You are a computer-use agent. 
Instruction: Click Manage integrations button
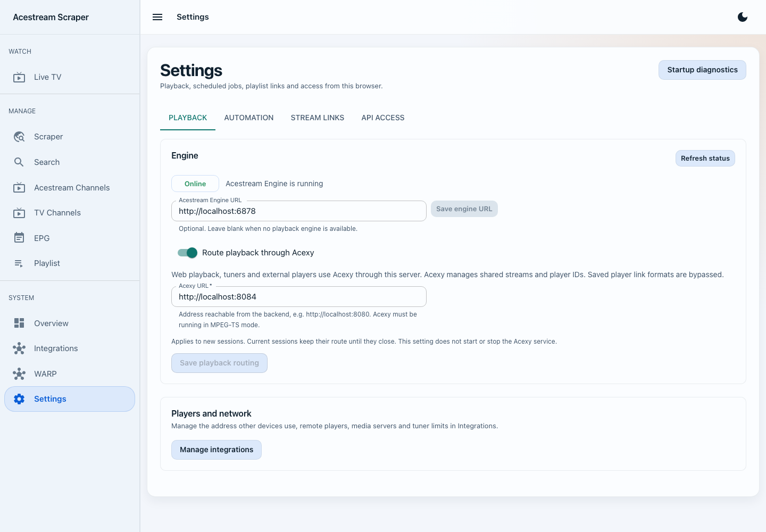click(217, 450)
